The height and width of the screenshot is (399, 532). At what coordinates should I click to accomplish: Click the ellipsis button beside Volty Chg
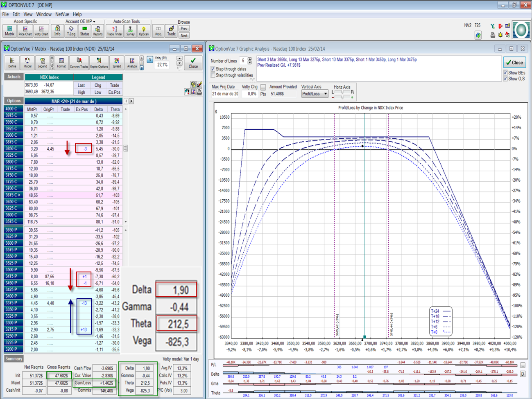[x=263, y=87]
